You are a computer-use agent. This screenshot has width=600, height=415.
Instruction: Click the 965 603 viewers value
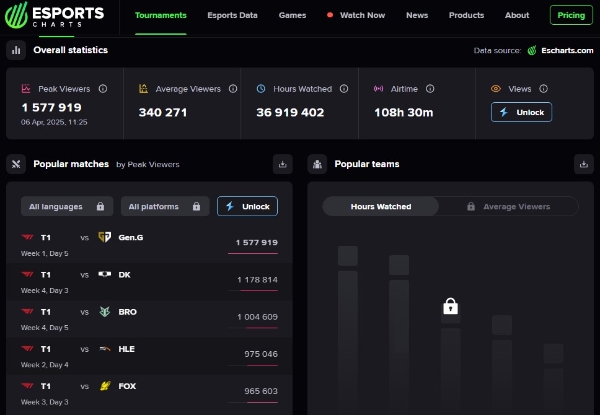pos(261,391)
